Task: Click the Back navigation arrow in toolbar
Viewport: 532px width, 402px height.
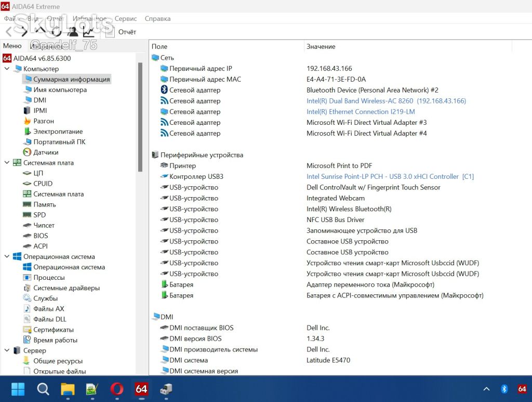Action: point(9,32)
